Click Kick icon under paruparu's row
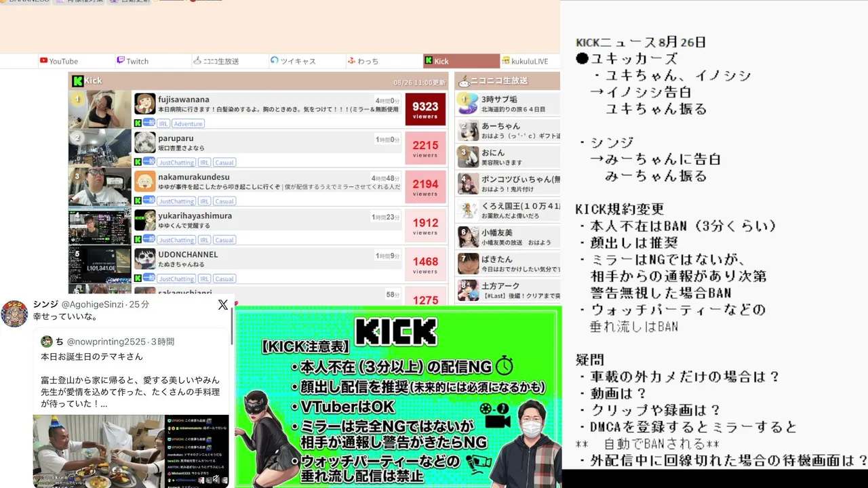868x488 pixels. pyautogui.click(x=138, y=162)
